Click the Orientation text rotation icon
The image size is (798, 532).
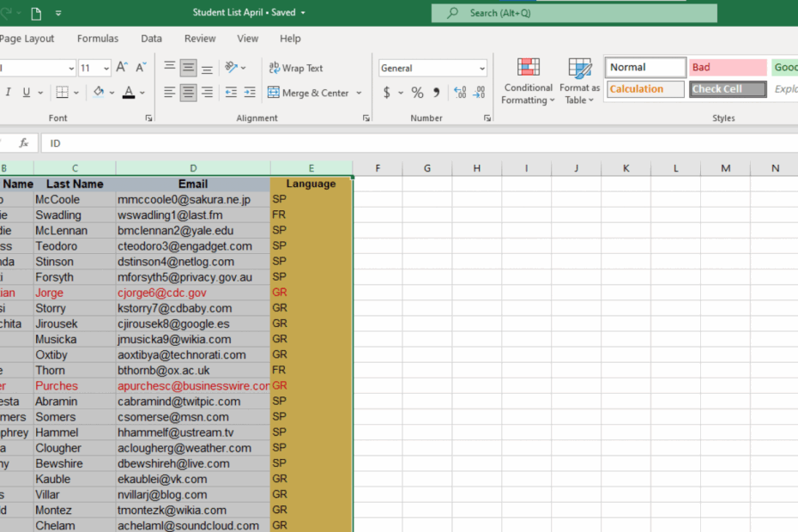pyautogui.click(x=231, y=67)
